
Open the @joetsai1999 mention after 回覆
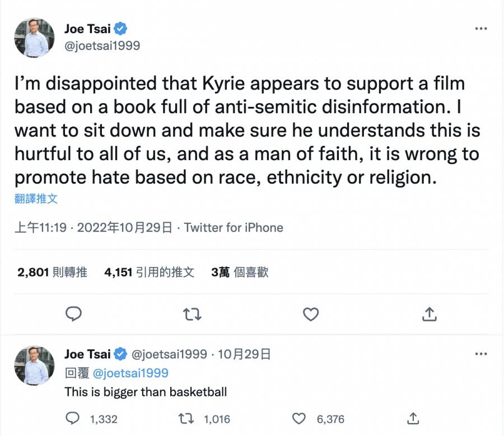[x=130, y=373]
